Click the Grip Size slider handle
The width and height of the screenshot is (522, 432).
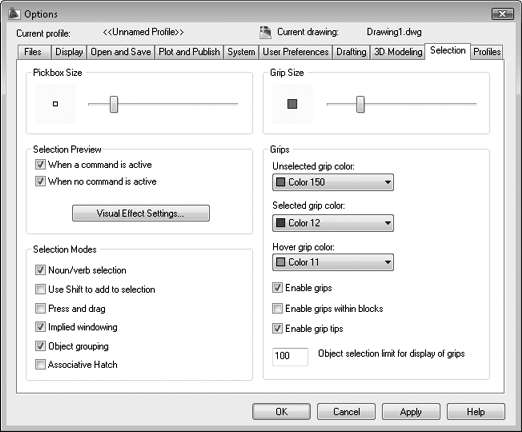360,104
